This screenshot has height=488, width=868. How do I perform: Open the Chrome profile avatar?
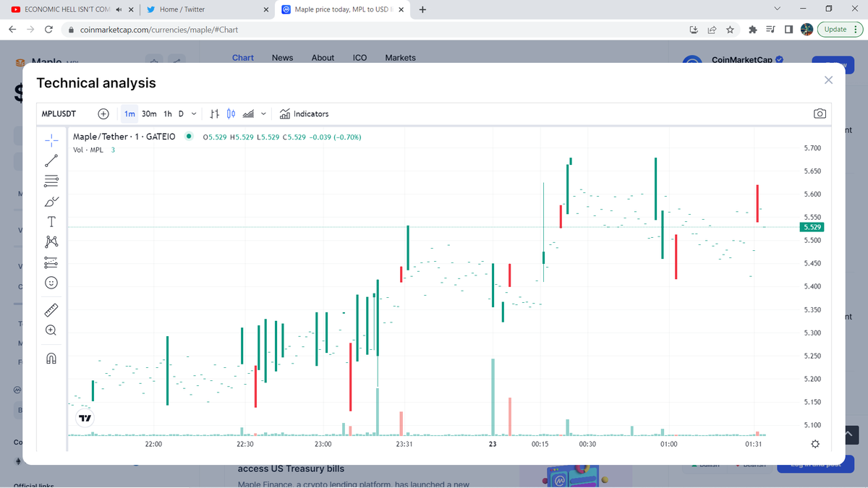pyautogui.click(x=807, y=30)
